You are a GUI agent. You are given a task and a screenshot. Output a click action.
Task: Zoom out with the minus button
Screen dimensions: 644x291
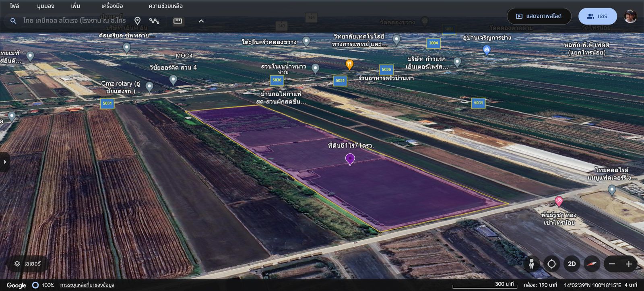tap(612, 264)
